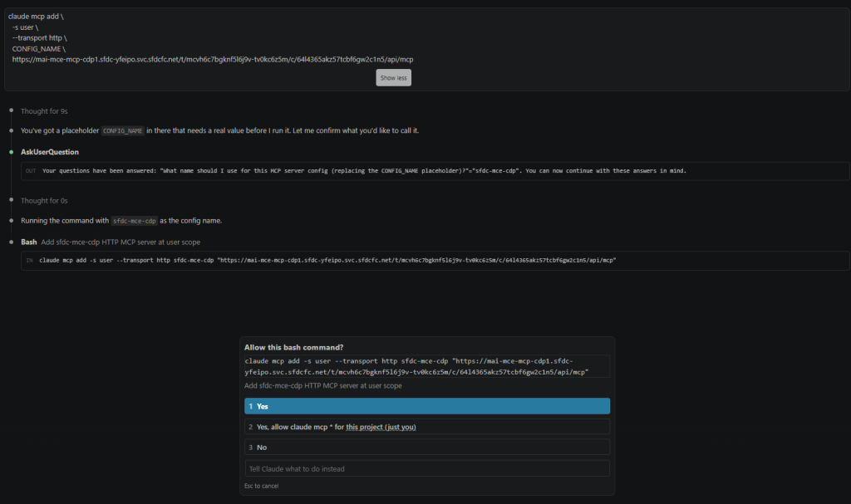Select option 1 Yes
851x504 pixels.
[427, 406]
